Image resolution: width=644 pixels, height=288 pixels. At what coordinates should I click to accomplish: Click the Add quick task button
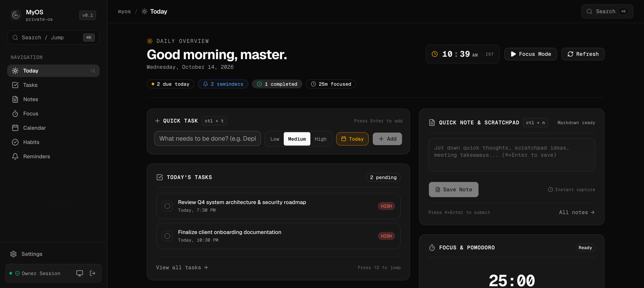click(x=387, y=139)
